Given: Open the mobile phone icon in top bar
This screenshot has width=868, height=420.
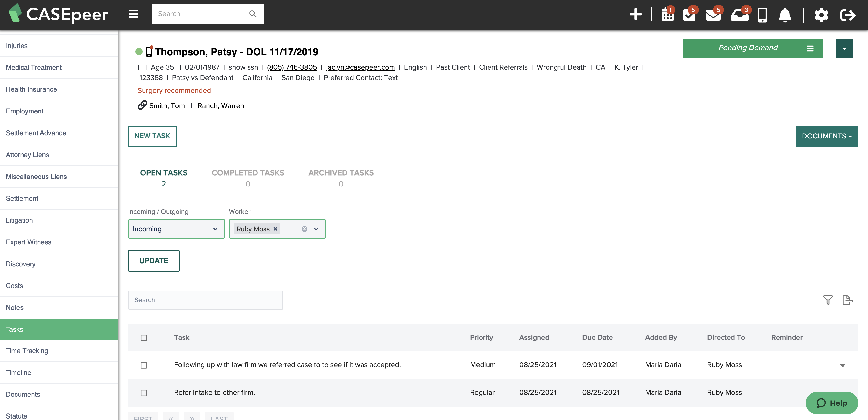Looking at the screenshot, I should tap(763, 15).
